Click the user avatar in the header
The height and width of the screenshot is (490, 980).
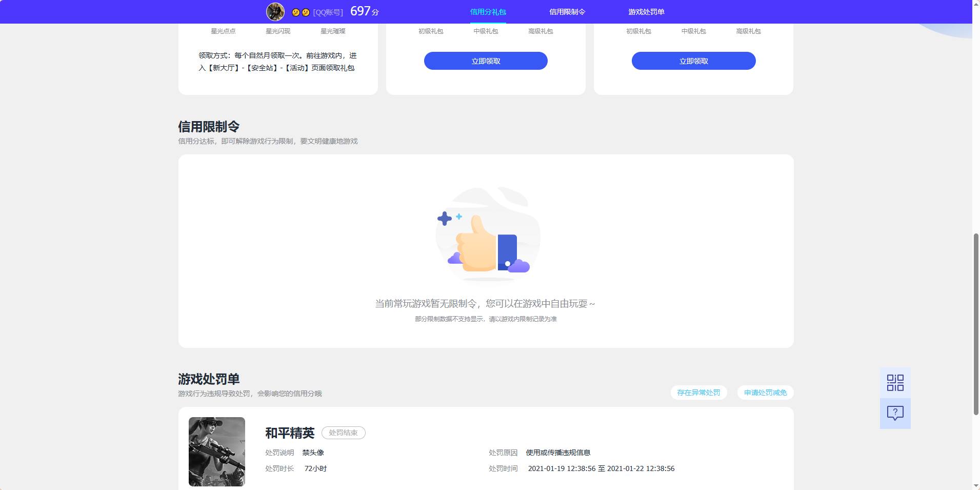(x=275, y=12)
